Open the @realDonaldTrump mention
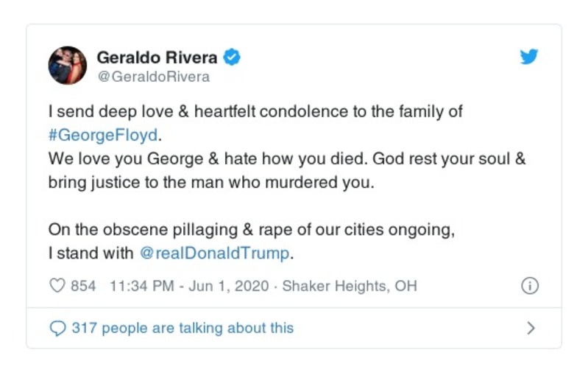 point(215,253)
